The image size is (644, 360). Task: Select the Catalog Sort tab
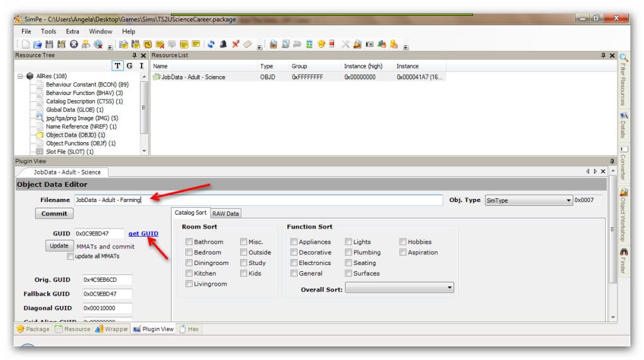pos(191,213)
